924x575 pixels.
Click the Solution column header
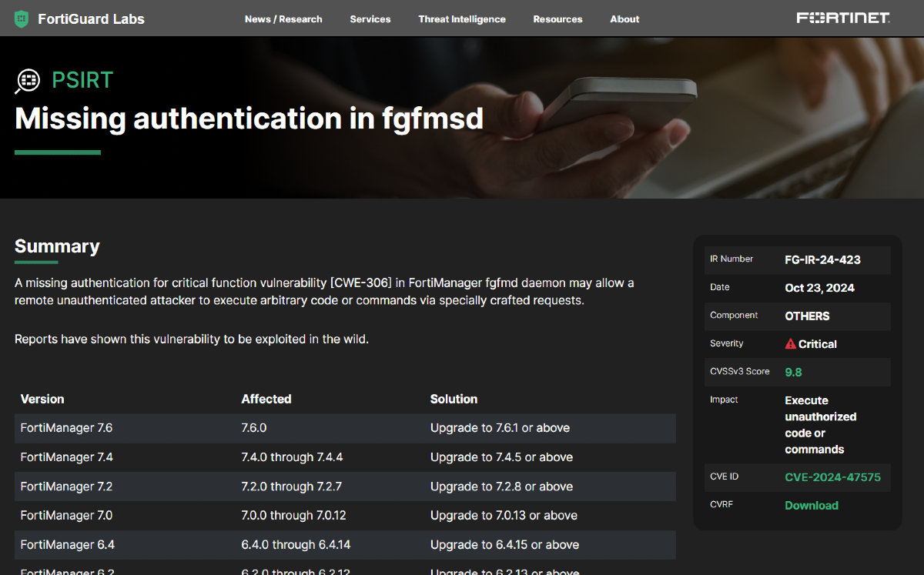pos(454,399)
